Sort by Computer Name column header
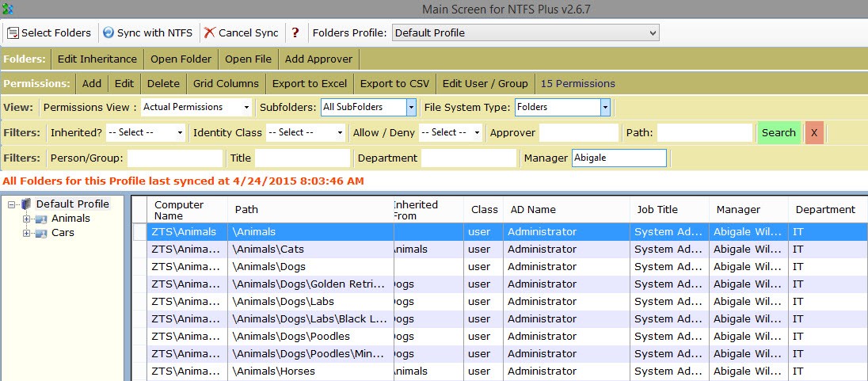 click(x=187, y=210)
